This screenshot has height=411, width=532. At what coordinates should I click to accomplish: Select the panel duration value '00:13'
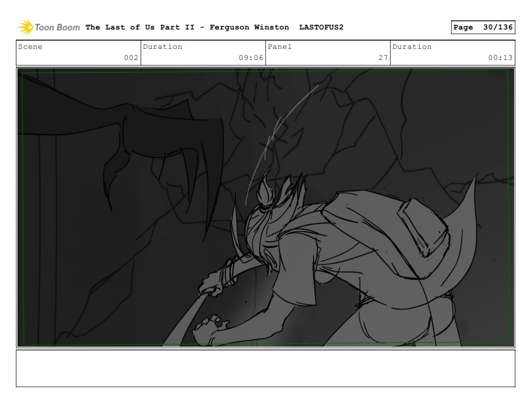click(x=501, y=58)
